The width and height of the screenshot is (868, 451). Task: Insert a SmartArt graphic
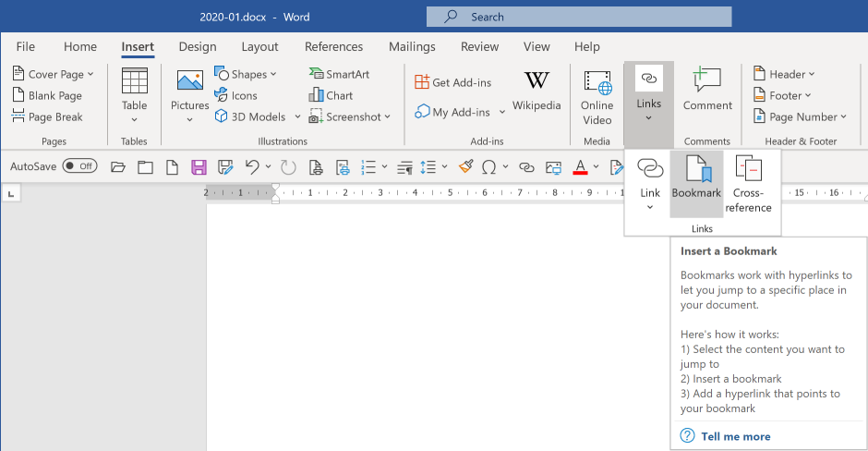pyautogui.click(x=339, y=74)
